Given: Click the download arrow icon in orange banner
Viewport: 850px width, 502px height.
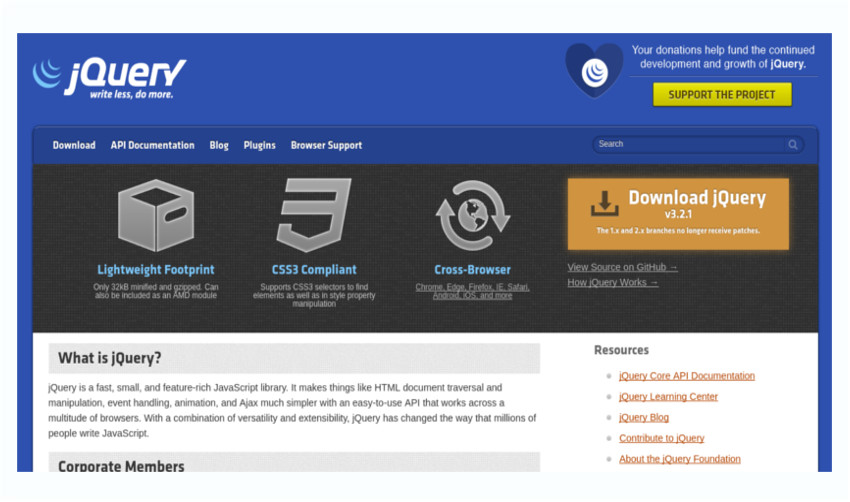Looking at the screenshot, I should [x=604, y=203].
